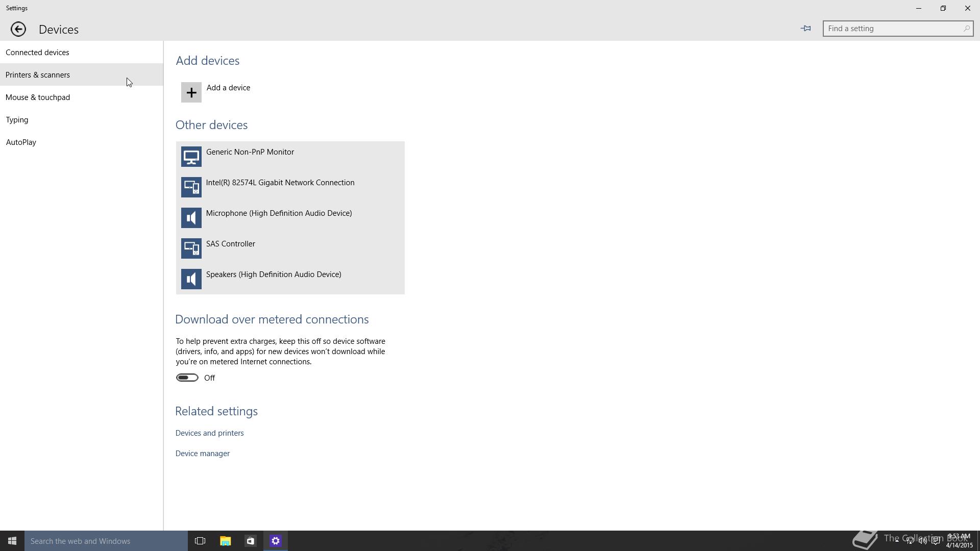
Task: Open Connected devices section
Action: point(82,53)
